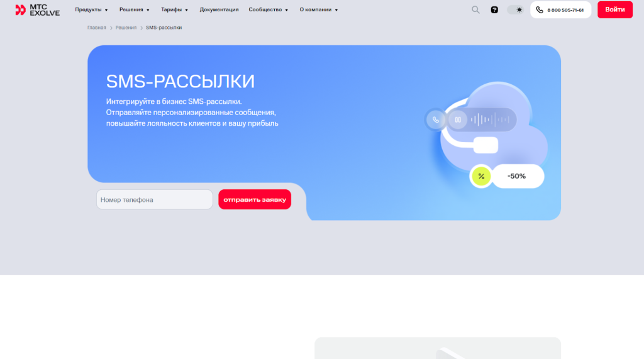
Task: Toggle the light/dark theme switch
Action: [x=516, y=10]
